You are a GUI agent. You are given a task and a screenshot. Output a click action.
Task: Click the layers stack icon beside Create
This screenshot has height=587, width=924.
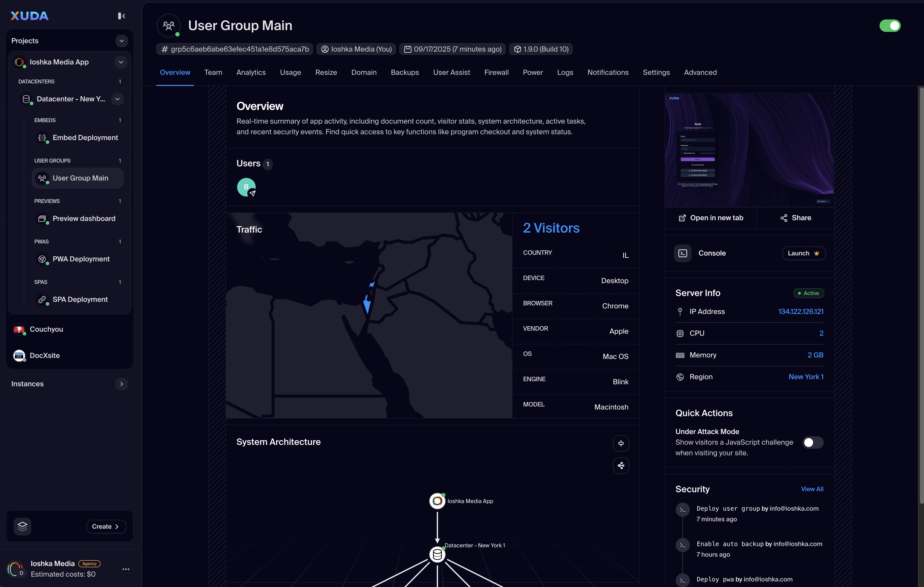pos(22,526)
